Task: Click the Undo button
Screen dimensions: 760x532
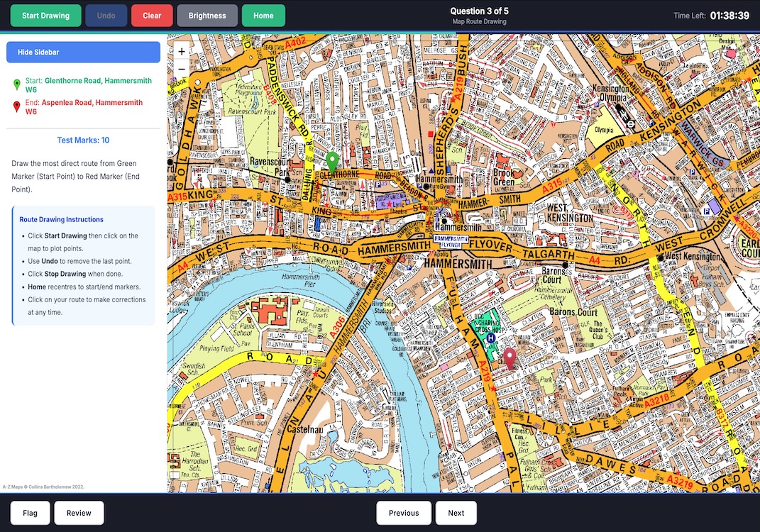Action: (x=106, y=16)
